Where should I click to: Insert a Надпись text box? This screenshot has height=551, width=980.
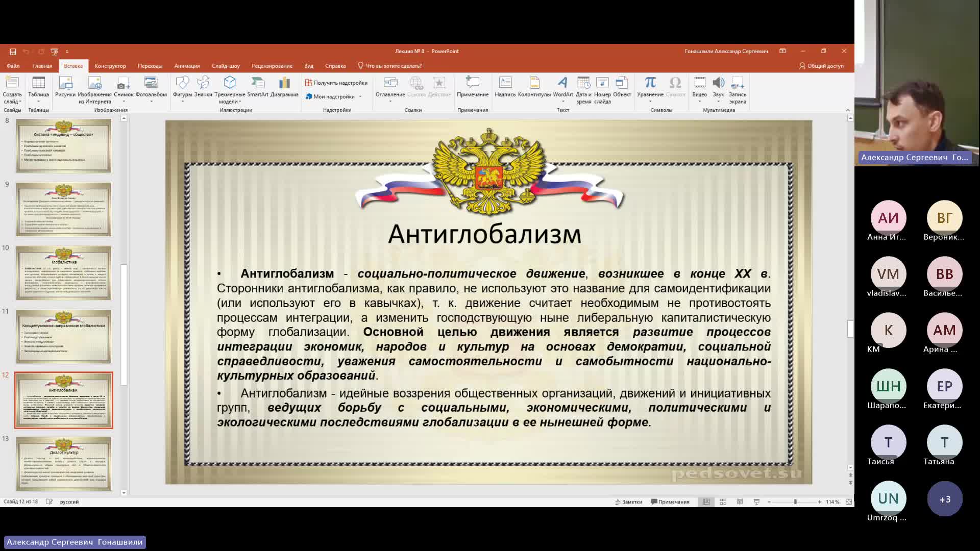click(505, 87)
